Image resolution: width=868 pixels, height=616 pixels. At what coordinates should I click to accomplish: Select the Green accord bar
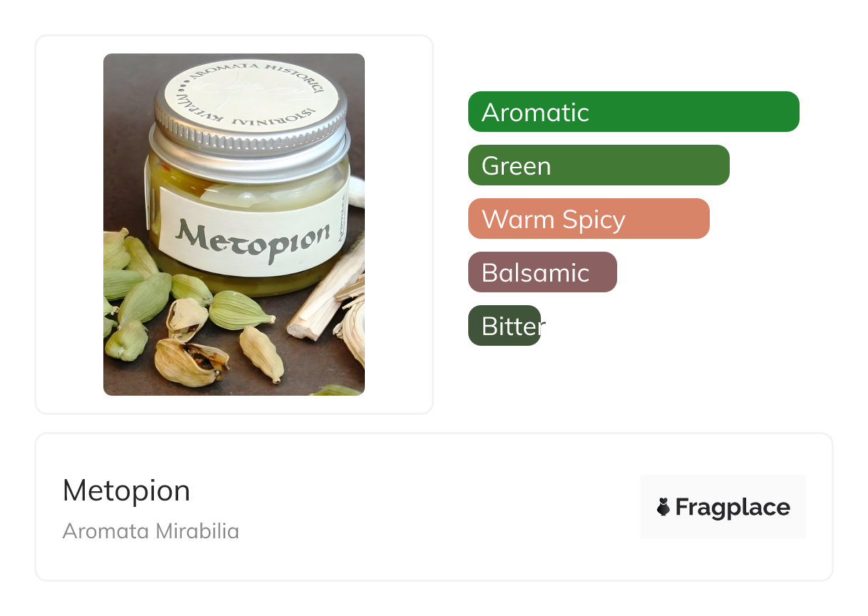tap(598, 165)
